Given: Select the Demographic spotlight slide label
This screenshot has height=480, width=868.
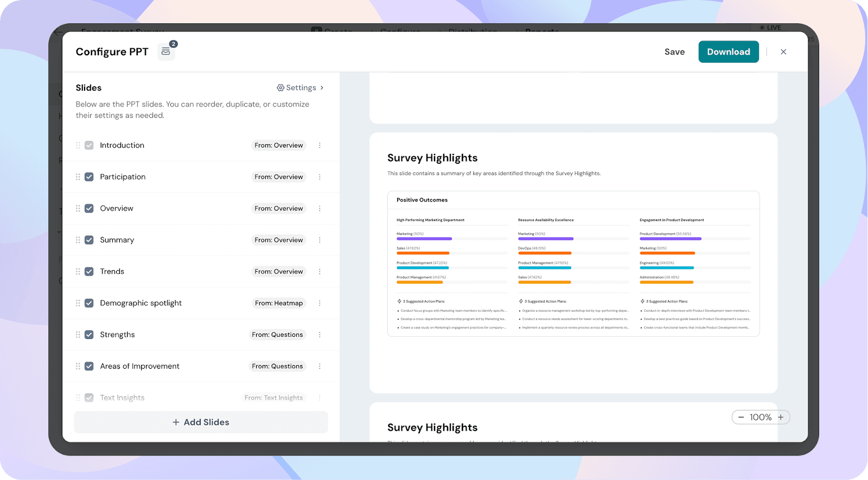Looking at the screenshot, I should click(x=141, y=303).
